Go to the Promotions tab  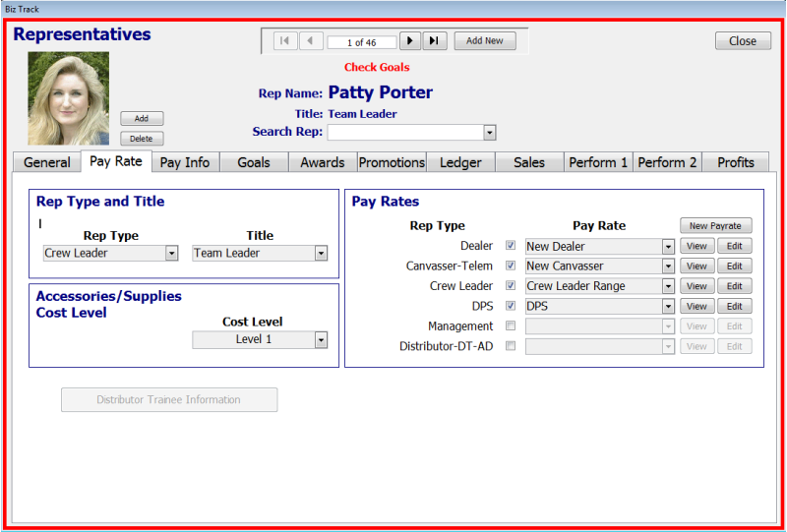pyautogui.click(x=392, y=162)
